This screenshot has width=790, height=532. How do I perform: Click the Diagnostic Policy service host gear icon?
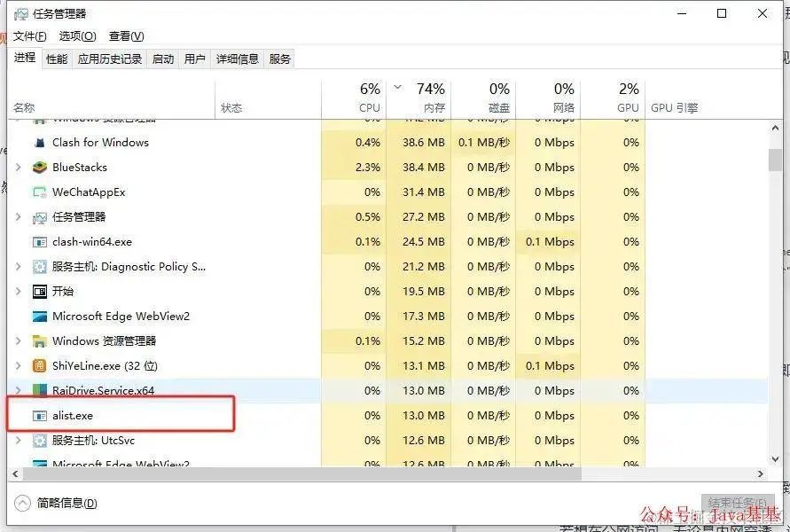pyautogui.click(x=39, y=267)
